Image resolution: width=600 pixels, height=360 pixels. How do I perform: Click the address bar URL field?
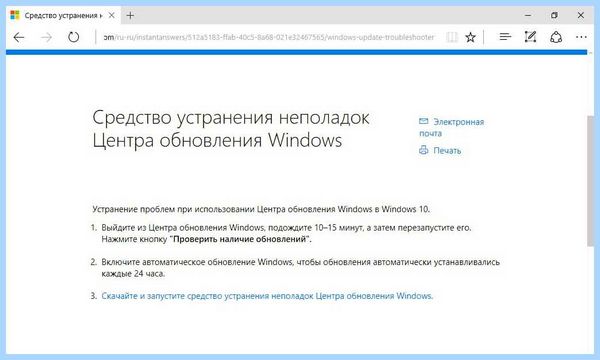269,37
